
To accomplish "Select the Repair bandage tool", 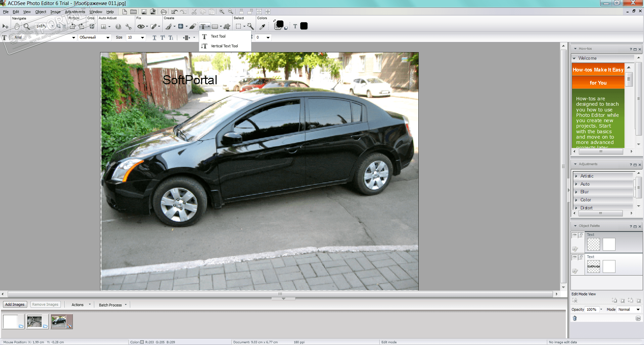I will click(x=154, y=27).
